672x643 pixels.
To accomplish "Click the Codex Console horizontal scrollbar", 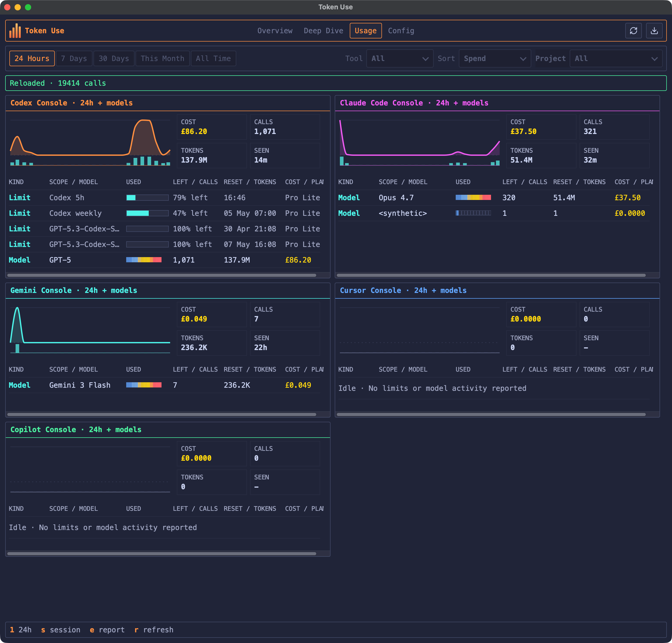I will point(162,275).
